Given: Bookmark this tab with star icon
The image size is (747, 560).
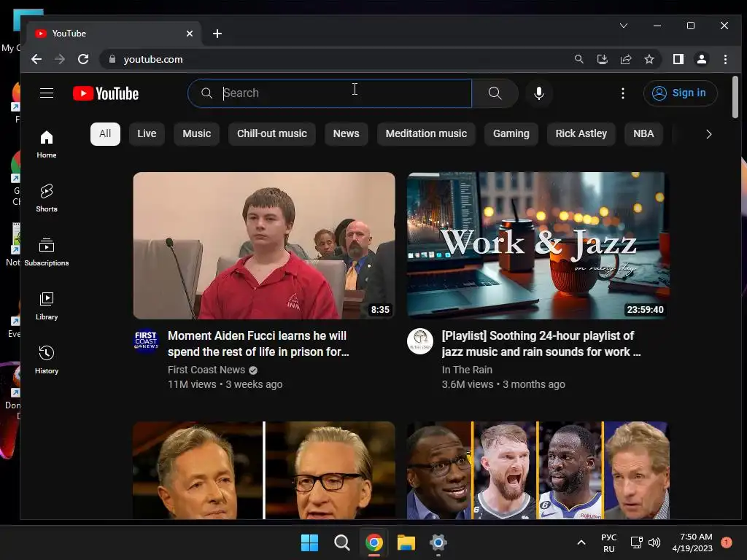Looking at the screenshot, I should click(649, 59).
